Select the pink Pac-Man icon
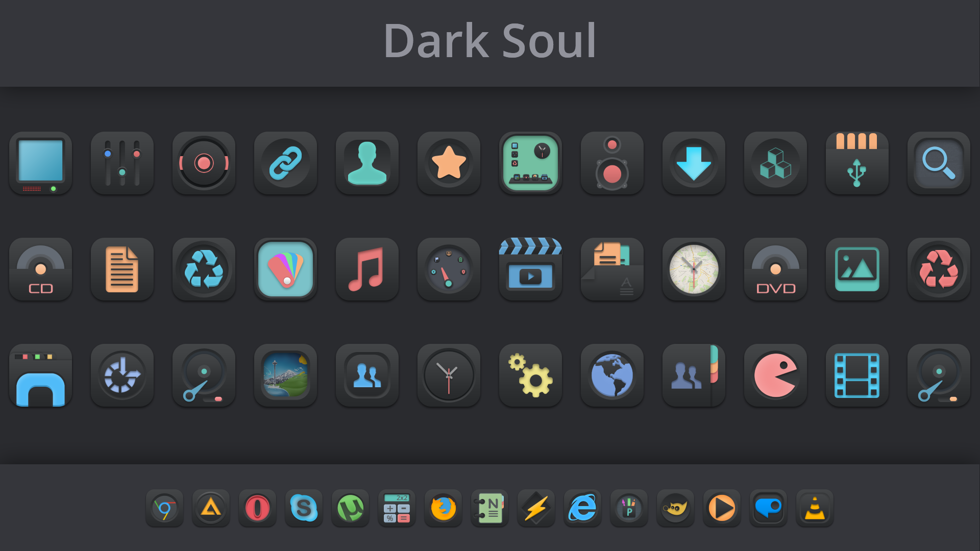Image resolution: width=980 pixels, height=551 pixels. tap(775, 375)
